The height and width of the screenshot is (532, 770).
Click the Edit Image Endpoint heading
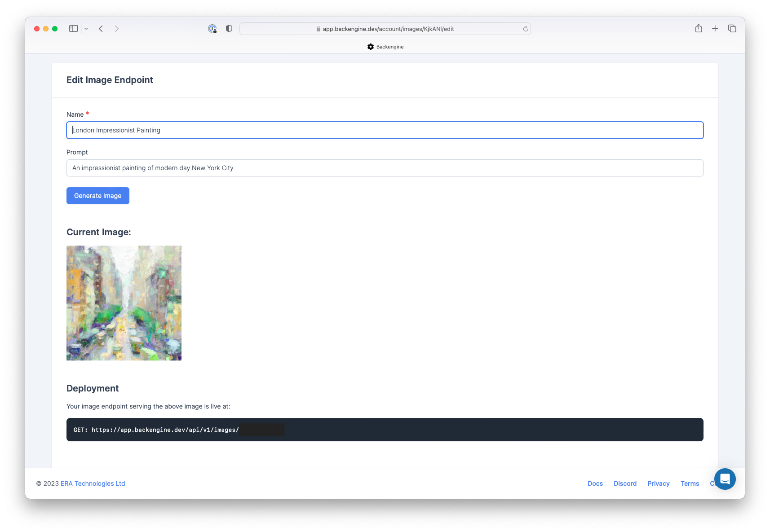coord(110,80)
